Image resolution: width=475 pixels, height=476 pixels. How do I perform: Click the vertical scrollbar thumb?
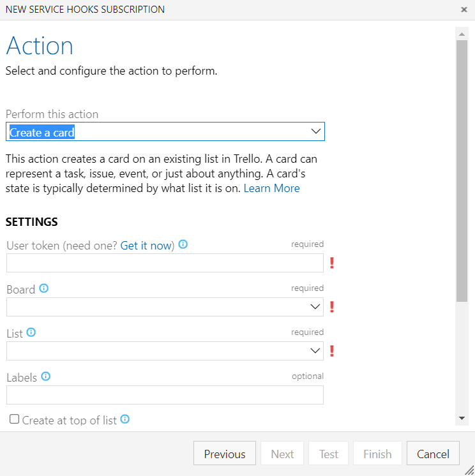click(x=462, y=171)
